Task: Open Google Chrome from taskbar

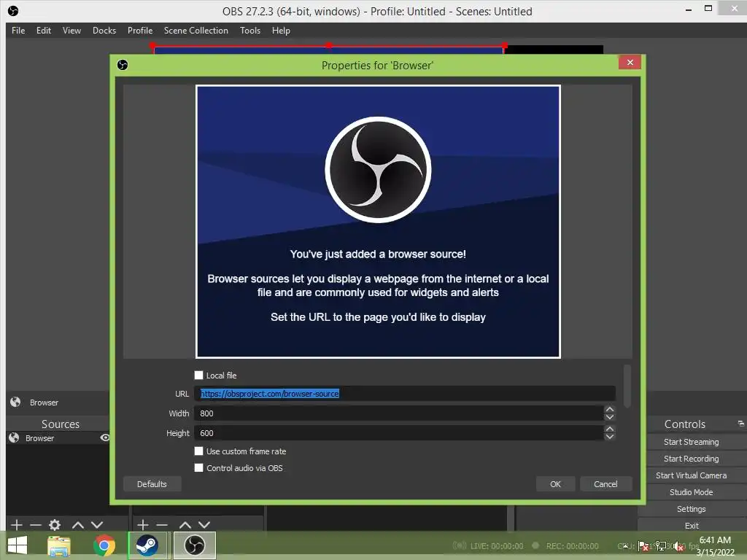Action: 104,545
